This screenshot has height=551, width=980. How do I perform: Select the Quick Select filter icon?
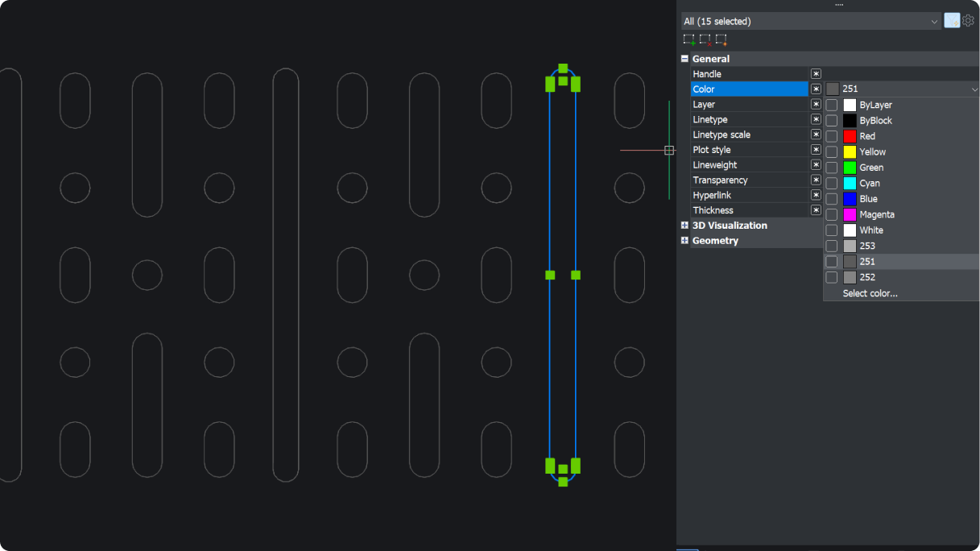coord(951,20)
